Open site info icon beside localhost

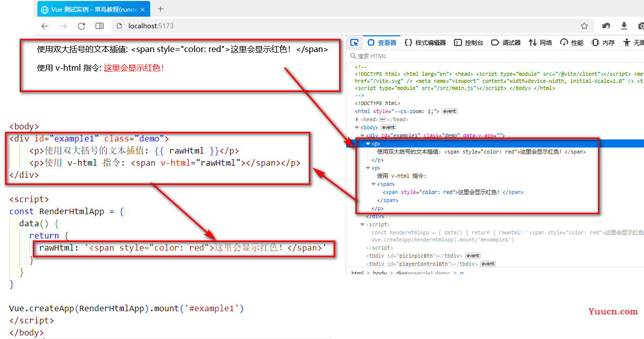(x=119, y=26)
